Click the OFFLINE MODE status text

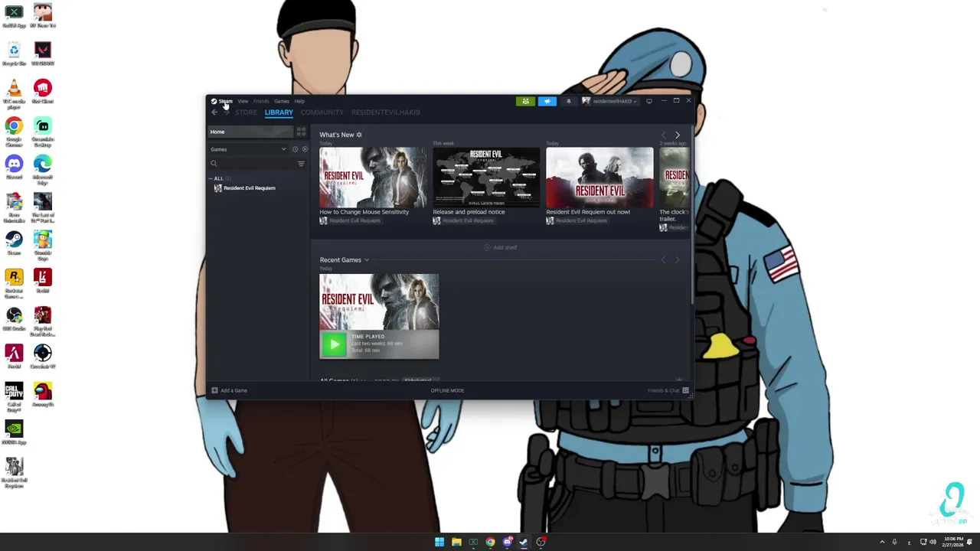click(447, 390)
